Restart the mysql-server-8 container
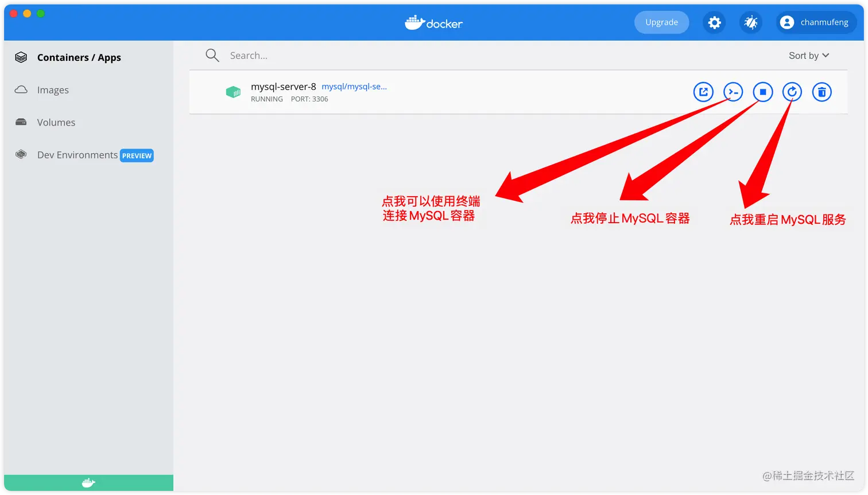The width and height of the screenshot is (868, 495). tap(792, 92)
